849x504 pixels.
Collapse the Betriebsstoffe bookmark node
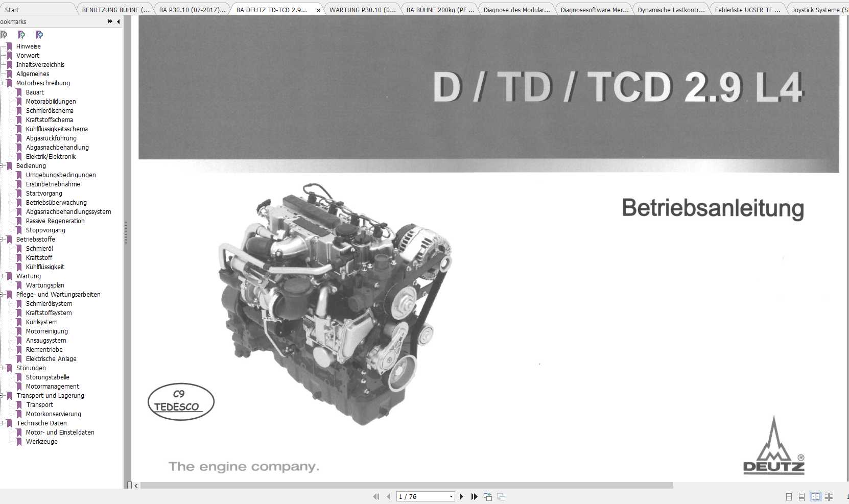tap(2, 239)
